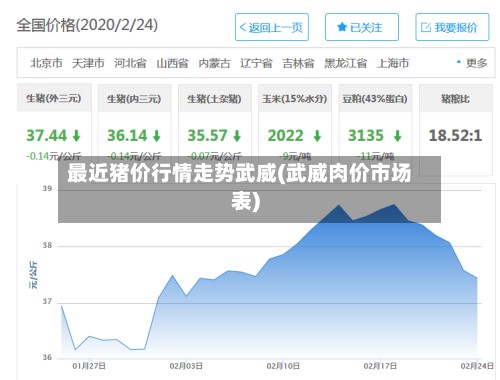Click the 37.44 price value

47,136
